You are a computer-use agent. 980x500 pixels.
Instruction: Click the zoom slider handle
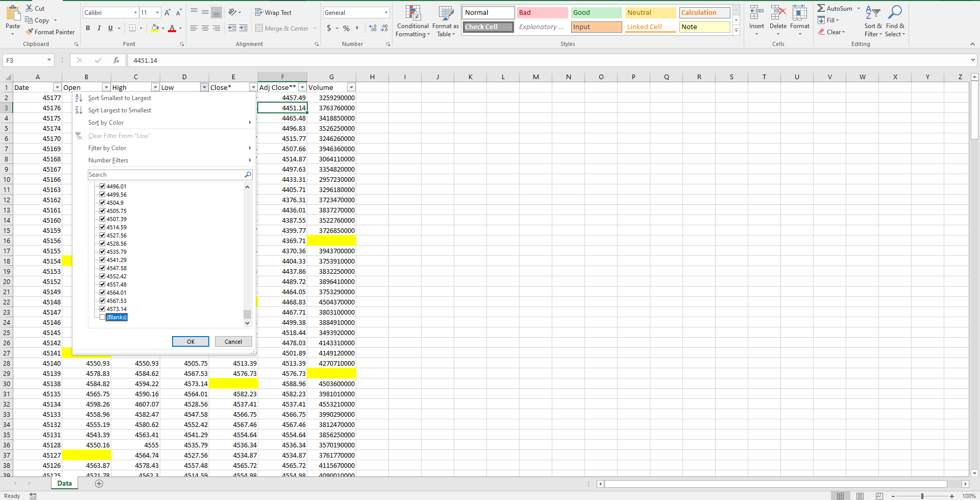pos(922,496)
